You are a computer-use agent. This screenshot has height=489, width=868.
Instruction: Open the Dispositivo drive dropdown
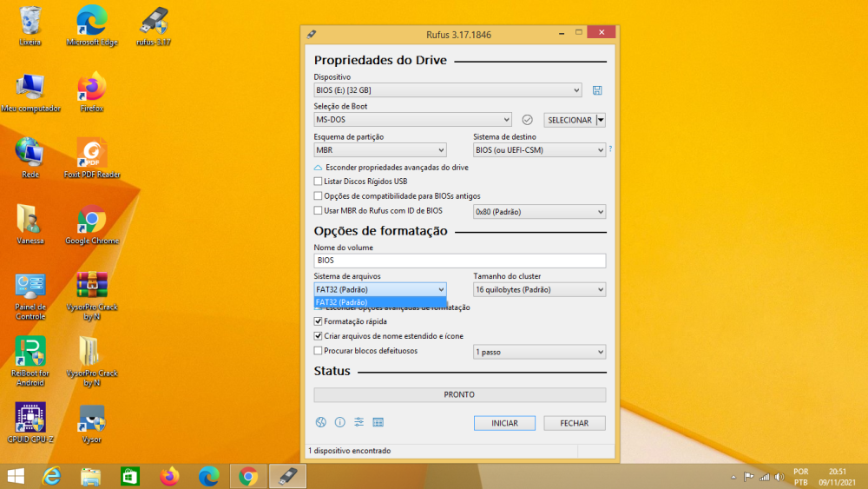[x=448, y=90]
